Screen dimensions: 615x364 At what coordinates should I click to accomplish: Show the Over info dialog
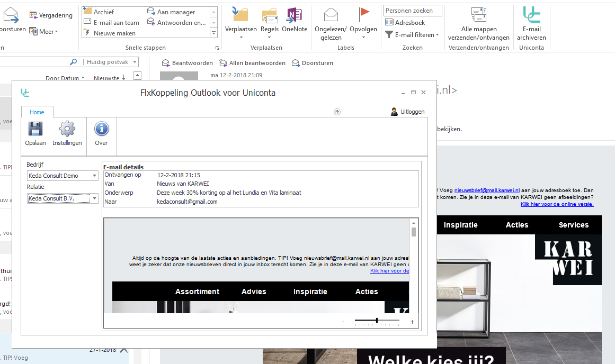(101, 134)
